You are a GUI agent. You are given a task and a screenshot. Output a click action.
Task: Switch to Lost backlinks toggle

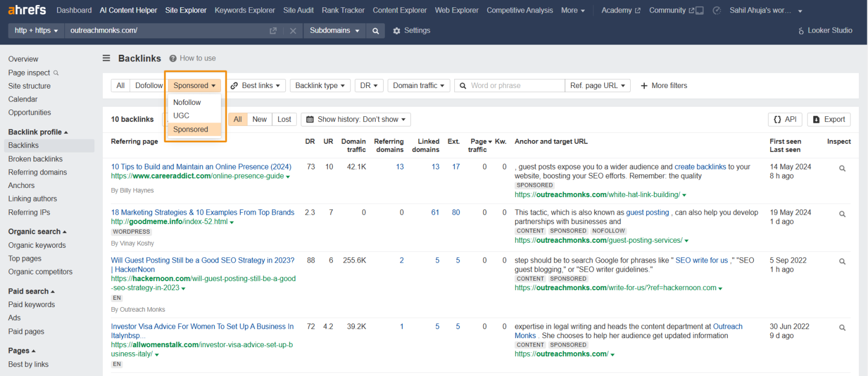tap(284, 119)
